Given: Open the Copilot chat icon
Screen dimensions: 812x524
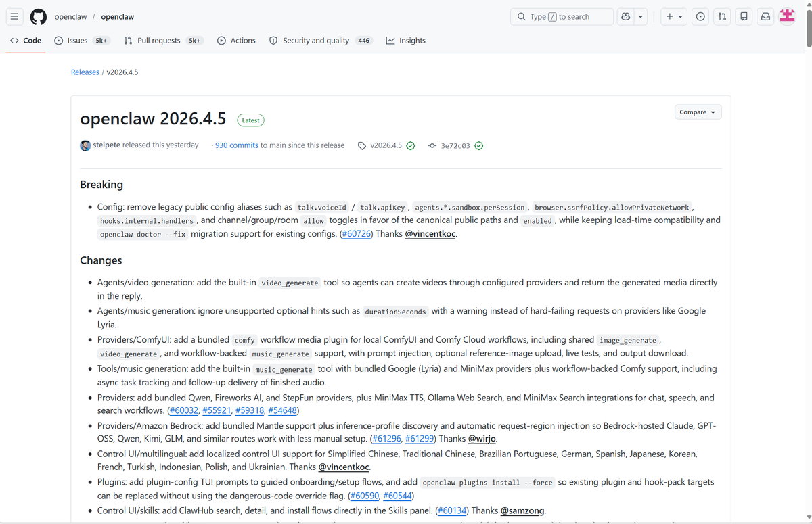Looking at the screenshot, I should click(x=626, y=17).
